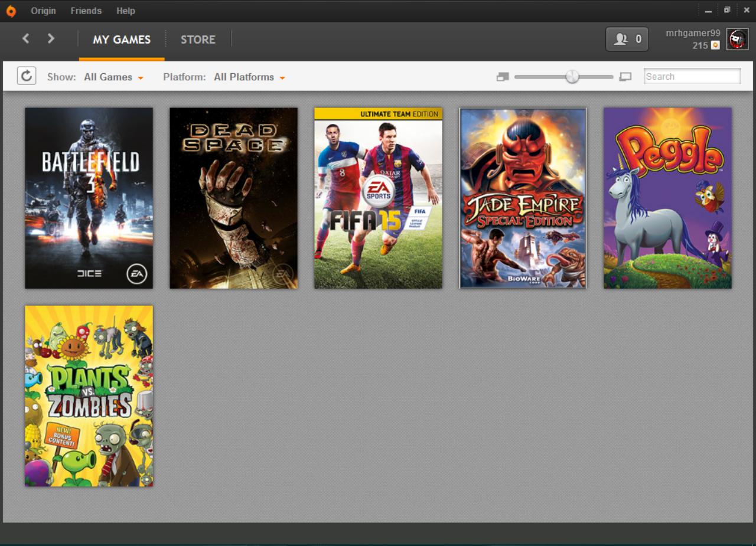
Task: Click the large tiles size icon
Action: [x=625, y=77]
